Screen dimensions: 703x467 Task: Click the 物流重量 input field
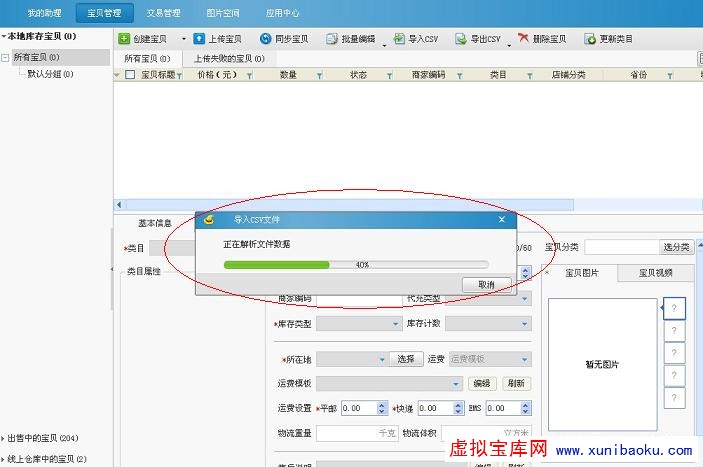point(358,433)
